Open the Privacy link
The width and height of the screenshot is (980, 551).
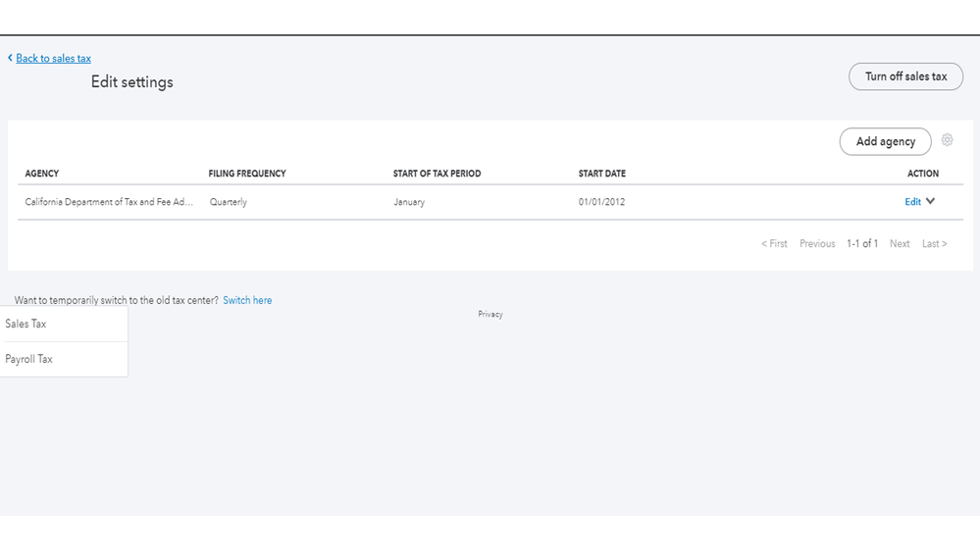point(490,315)
